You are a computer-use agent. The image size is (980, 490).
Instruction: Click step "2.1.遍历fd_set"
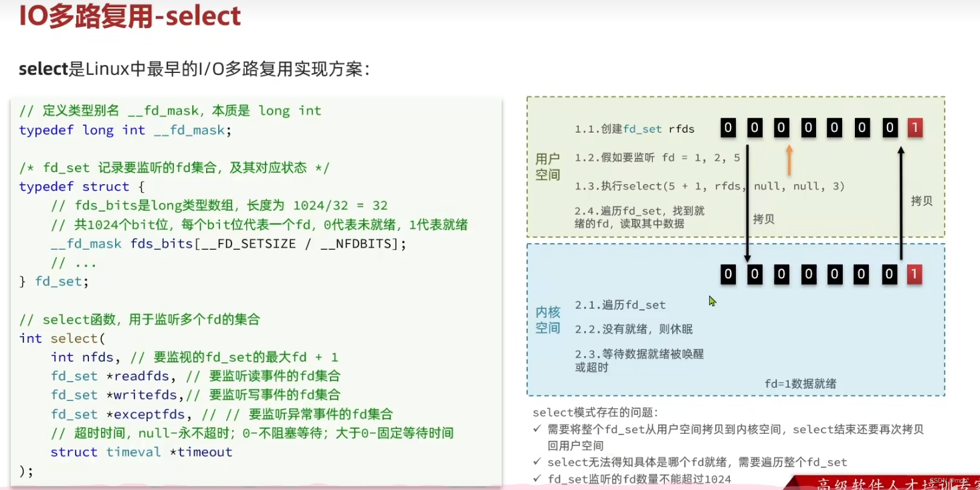click(620, 305)
